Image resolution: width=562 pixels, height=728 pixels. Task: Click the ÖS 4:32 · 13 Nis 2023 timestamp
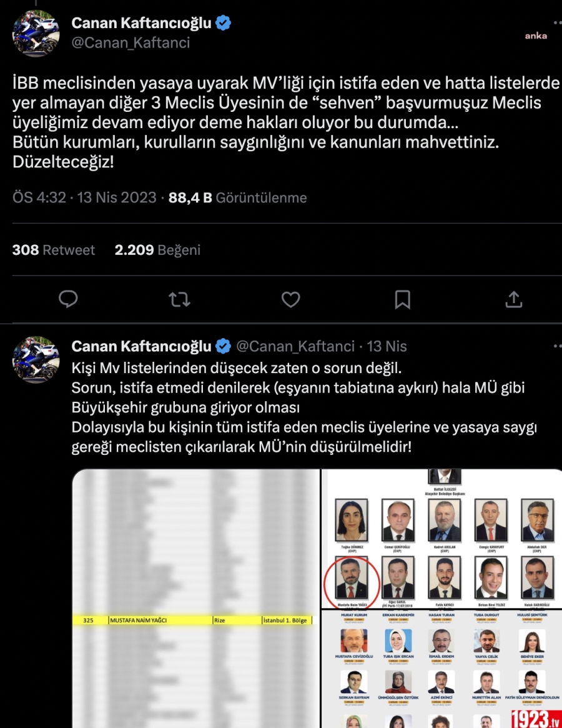84,198
